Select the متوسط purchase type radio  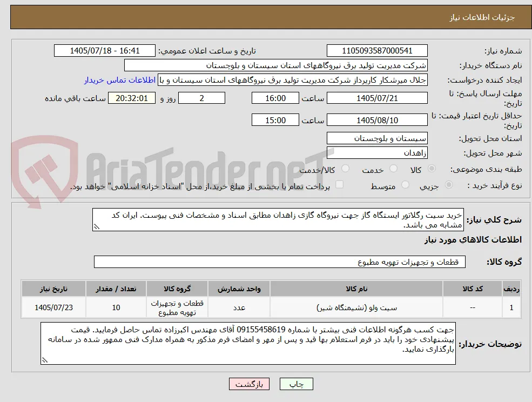(x=405, y=185)
